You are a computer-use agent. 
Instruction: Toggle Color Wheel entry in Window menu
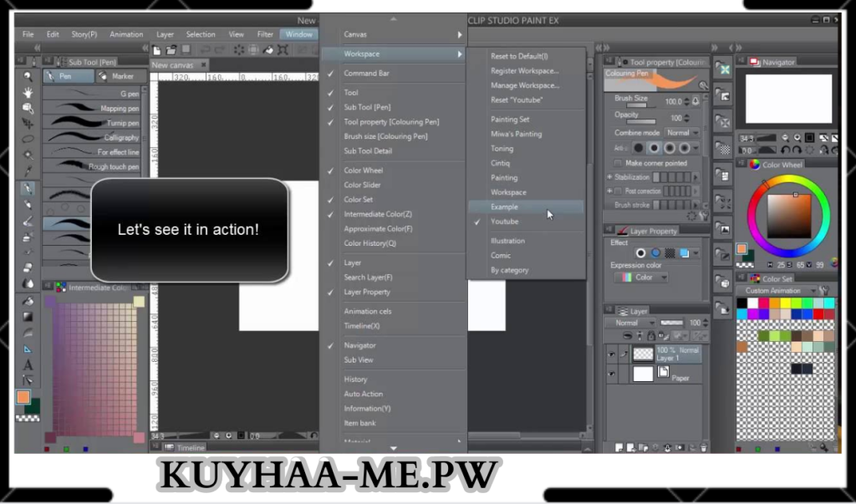pyautogui.click(x=394, y=171)
